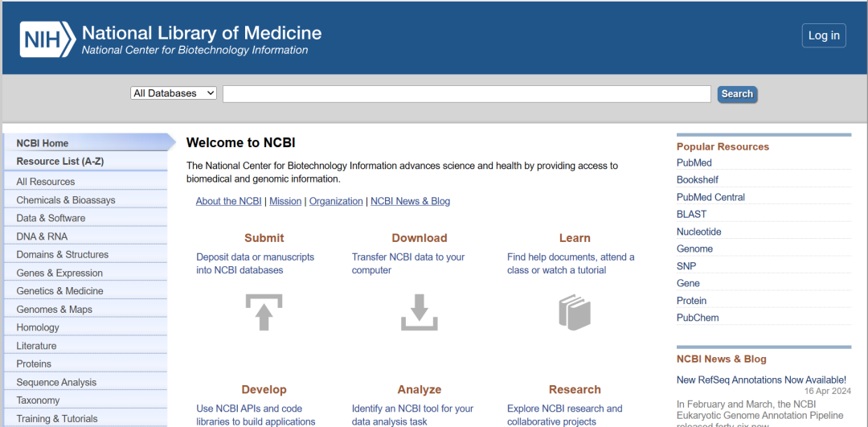Viewport: 868px width, 427px height.
Task: Open Genomes & Maps category
Action: 85,309
